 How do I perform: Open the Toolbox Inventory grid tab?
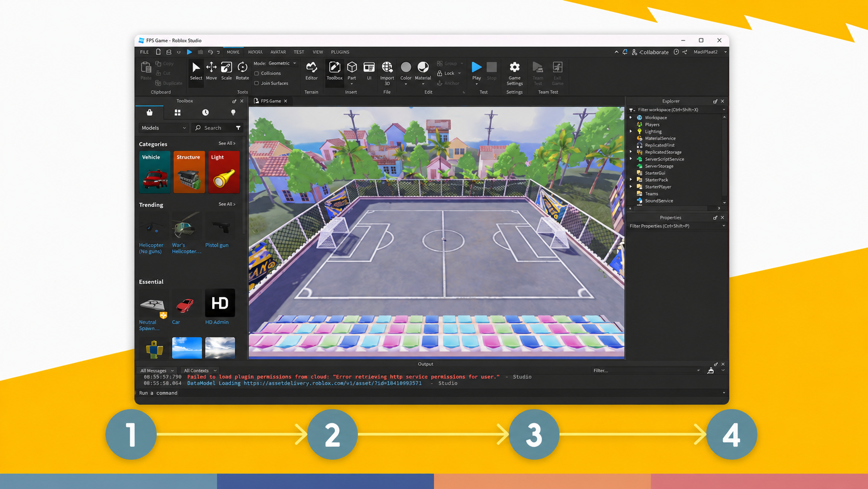[178, 112]
